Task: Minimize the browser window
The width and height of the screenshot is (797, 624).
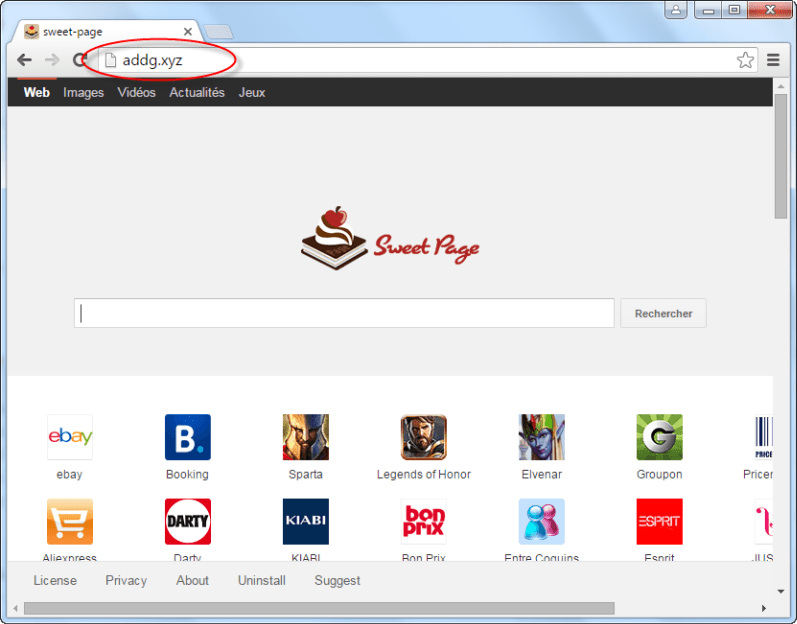Action: point(709,10)
